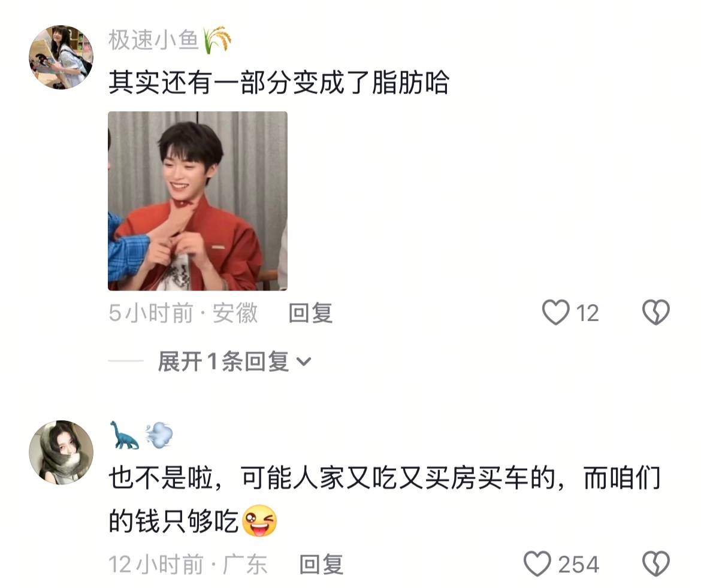The image size is (701, 588).
Task: Like the comment by 极速小鱼
Action: coord(555,313)
